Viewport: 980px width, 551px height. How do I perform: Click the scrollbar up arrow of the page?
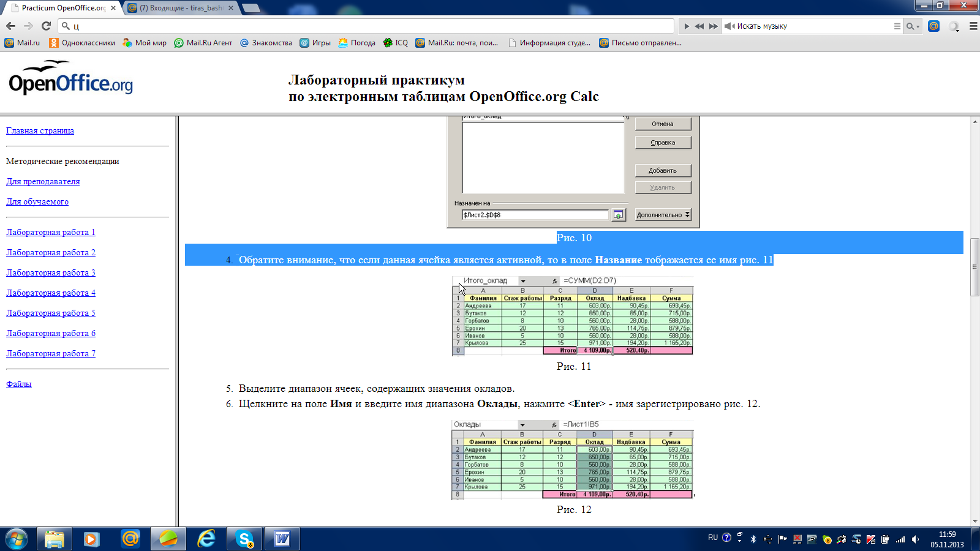pos(974,122)
